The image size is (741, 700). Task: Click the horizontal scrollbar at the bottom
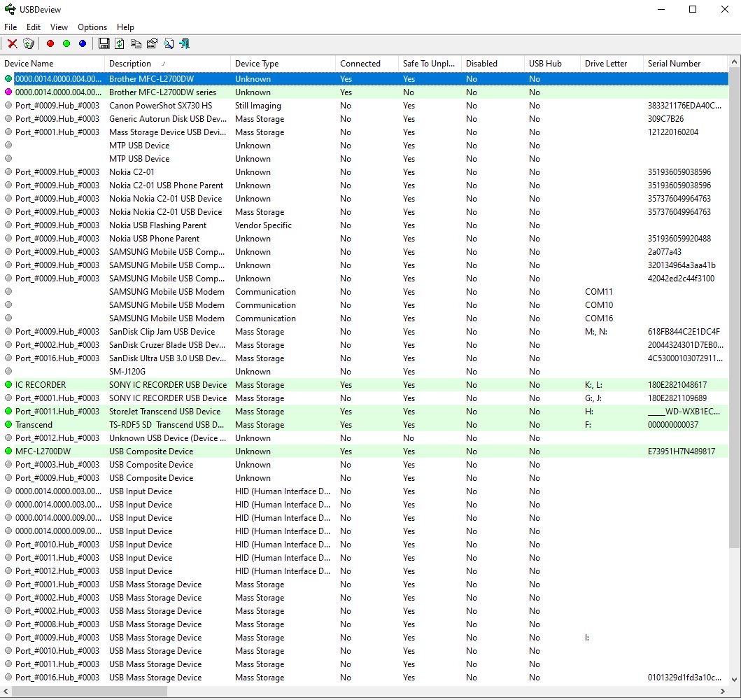(90, 691)
